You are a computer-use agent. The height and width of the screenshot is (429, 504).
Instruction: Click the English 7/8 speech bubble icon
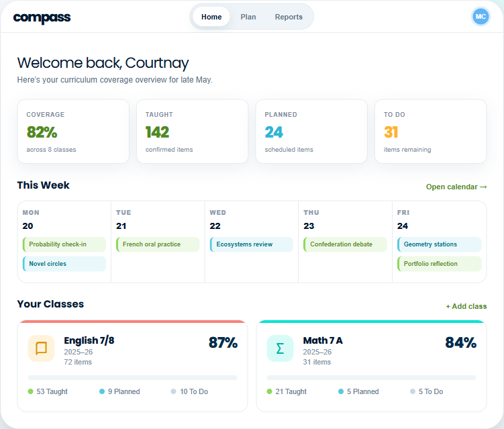[41, 348]
